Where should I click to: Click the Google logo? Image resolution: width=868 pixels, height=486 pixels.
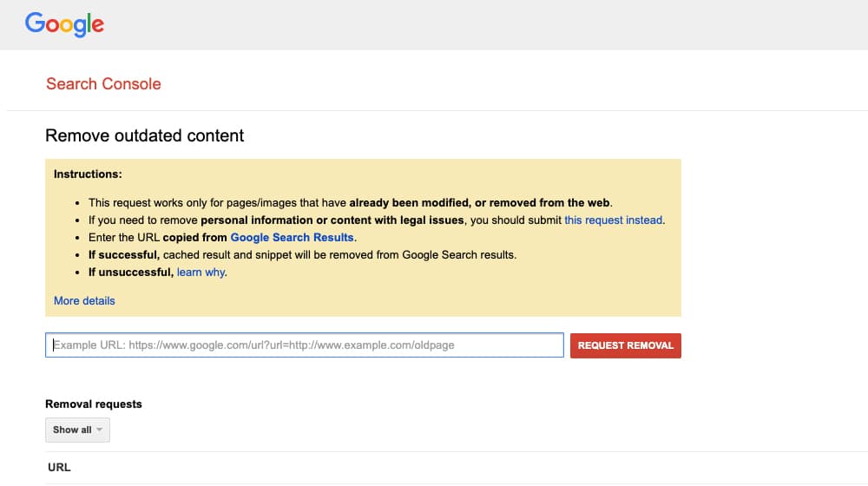(64, 24)
